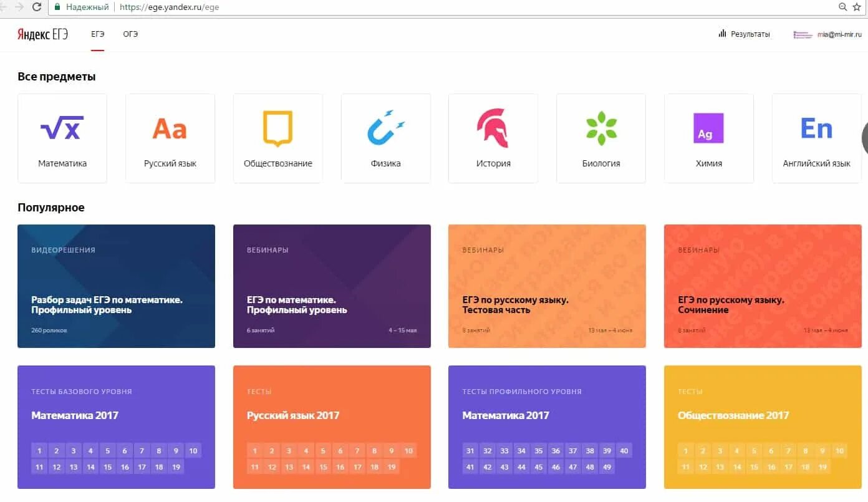Select test 1 in Математика базового уровня
868x502 pixels.
(x=39, y=451)
